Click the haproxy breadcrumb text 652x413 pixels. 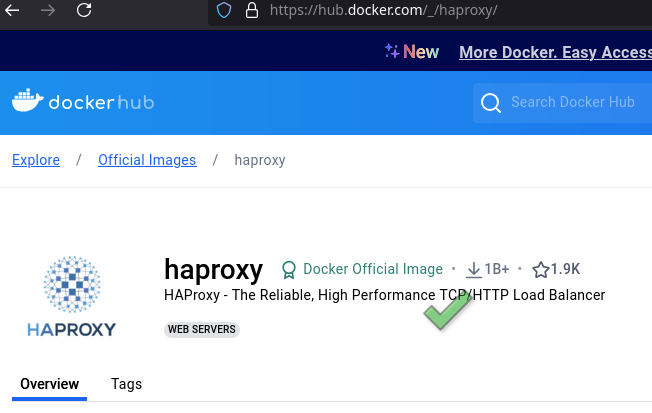coord(260,161)
